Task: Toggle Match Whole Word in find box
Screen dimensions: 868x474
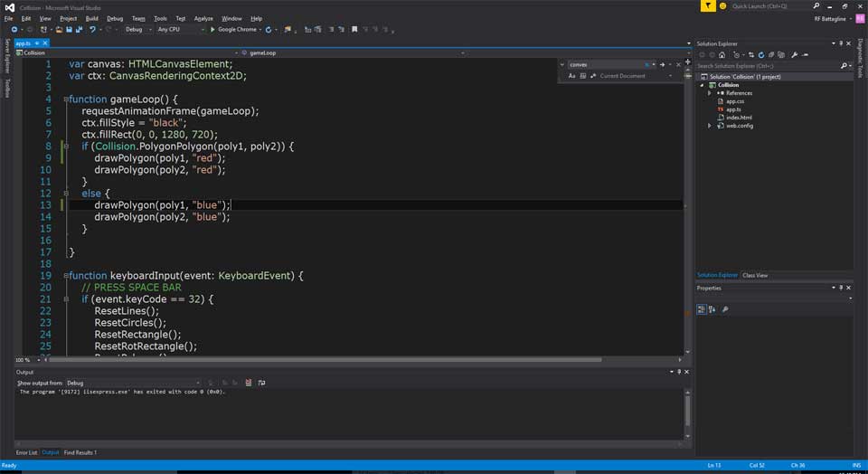Action: pyautogui.click(x=583, y=76)
